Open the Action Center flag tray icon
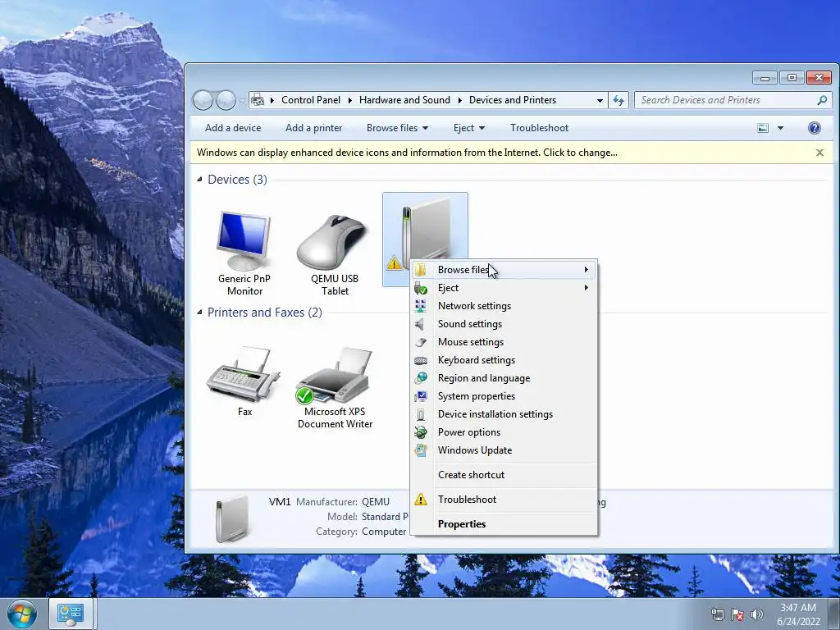The height and width of the screenshot is (630, 840). (x=737, y=614)
